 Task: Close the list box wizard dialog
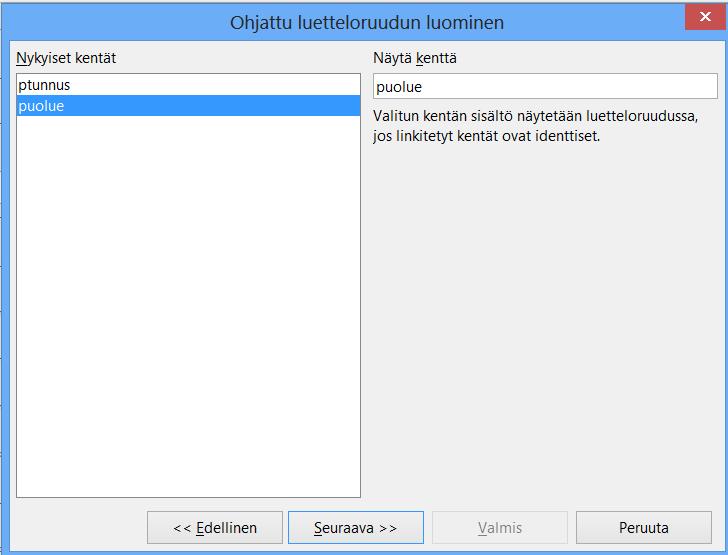(x=705, y=17)
